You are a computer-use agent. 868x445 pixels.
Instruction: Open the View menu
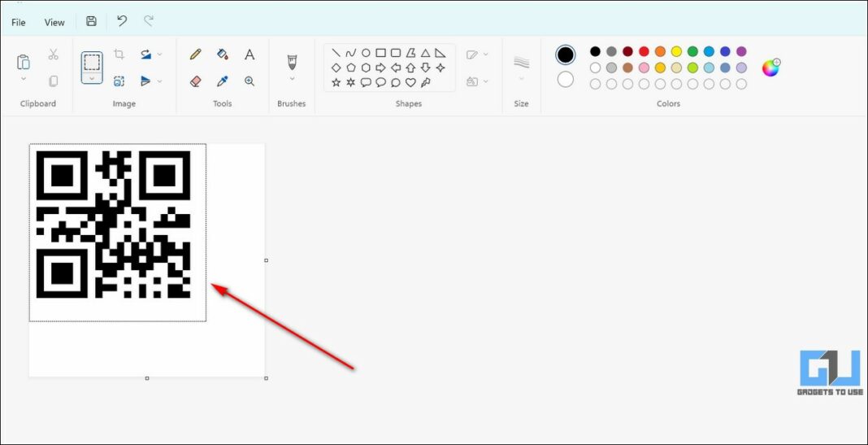point(54,22)
